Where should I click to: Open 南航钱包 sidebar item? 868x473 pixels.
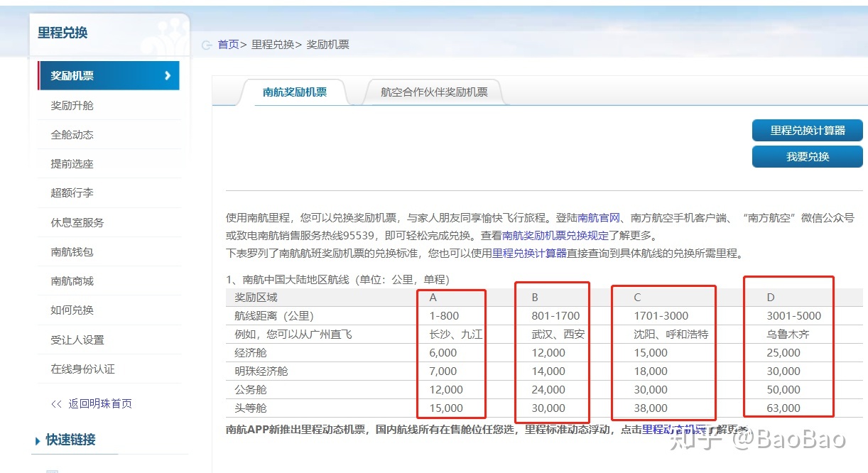(x=72, y=251)
